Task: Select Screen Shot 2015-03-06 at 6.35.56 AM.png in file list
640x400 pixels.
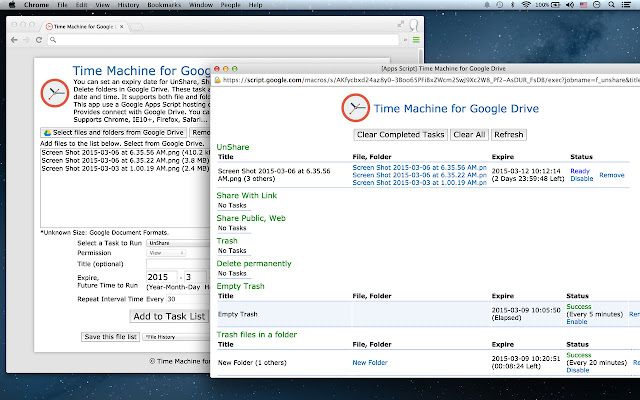Action: (x=125, y=152)
